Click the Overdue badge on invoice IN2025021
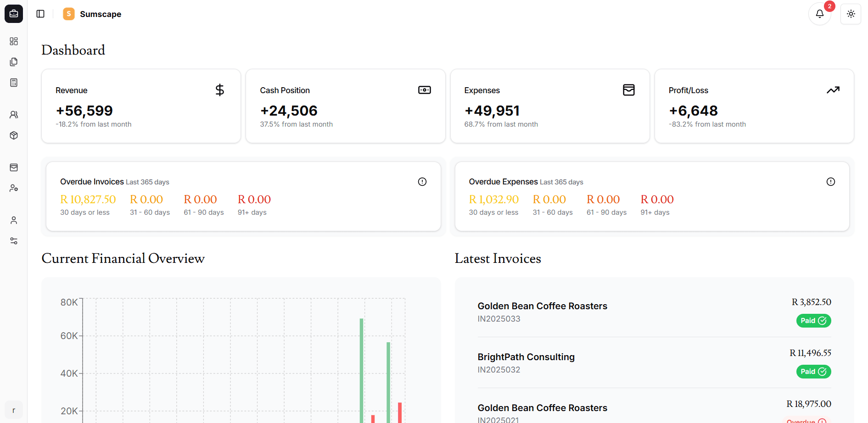Image resolution: width=868 pixels, height=423 pixels. click(x=806, y=420)
